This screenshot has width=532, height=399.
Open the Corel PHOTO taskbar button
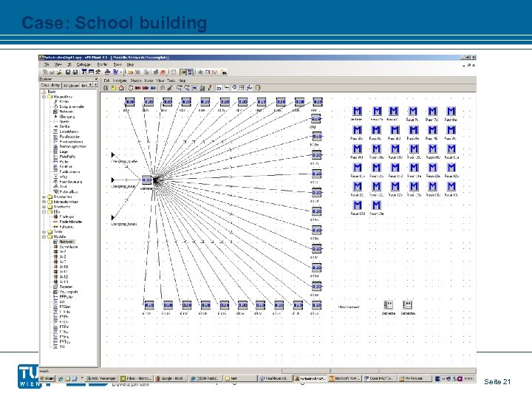coord(379,378)
